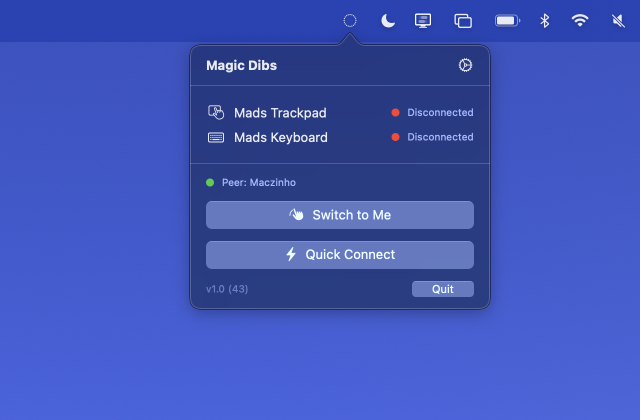Click the trackpad device icon
This screenshot has height=420, width=640.
[x=216, y=113]
